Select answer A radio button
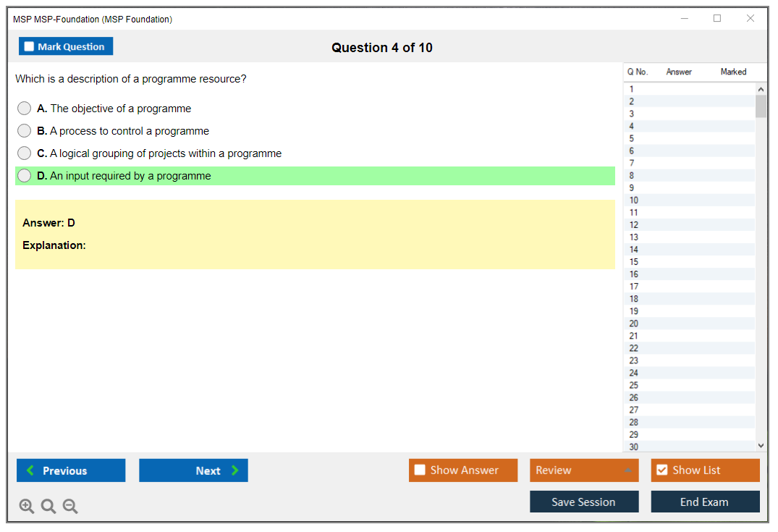This screenshot has height=532, width=778. pyautogui.click(x=25, y=109)
